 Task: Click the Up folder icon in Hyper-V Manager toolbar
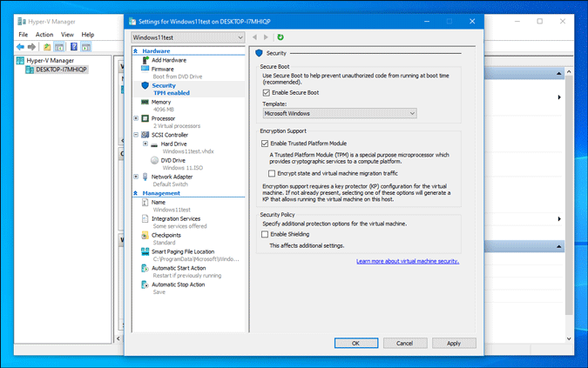pos(47,47)
